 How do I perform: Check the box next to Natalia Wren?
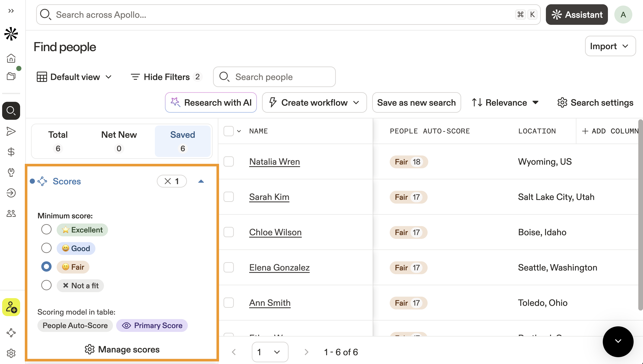click(x=228, y=161)
